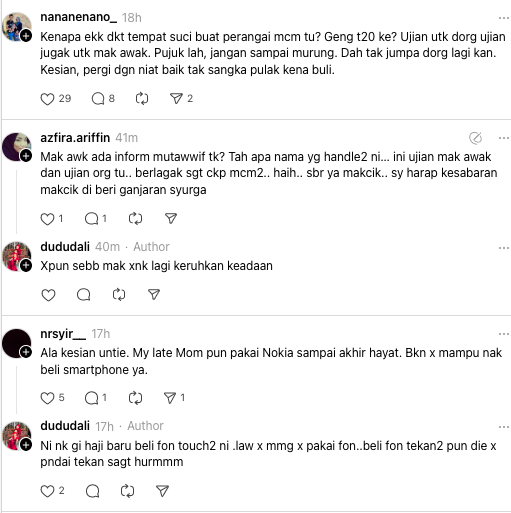The width and height of the screenshot is (511, 513).
Task: Follow nananenano_ via avatar plus badge
Action: click(x=26, y=35)
